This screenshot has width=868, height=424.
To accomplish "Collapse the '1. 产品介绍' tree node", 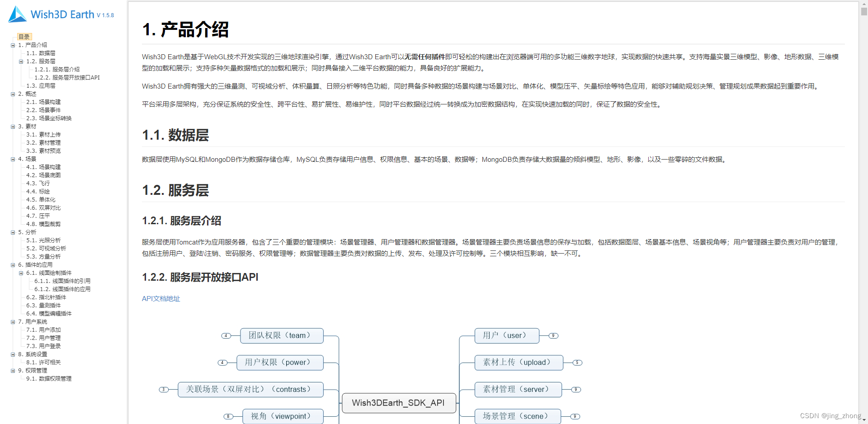I will tap(13, 45).
